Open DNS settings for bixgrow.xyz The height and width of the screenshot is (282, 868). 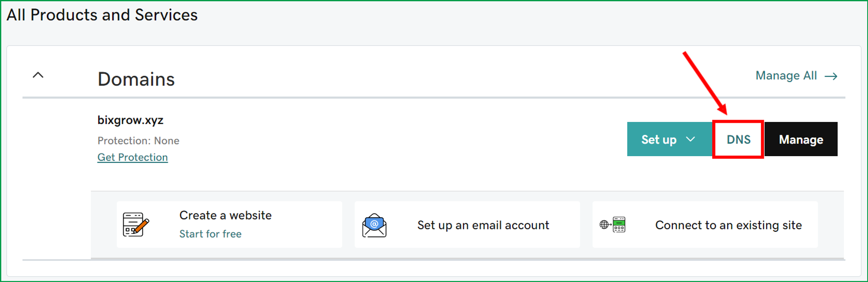click(x=738, y=139)
